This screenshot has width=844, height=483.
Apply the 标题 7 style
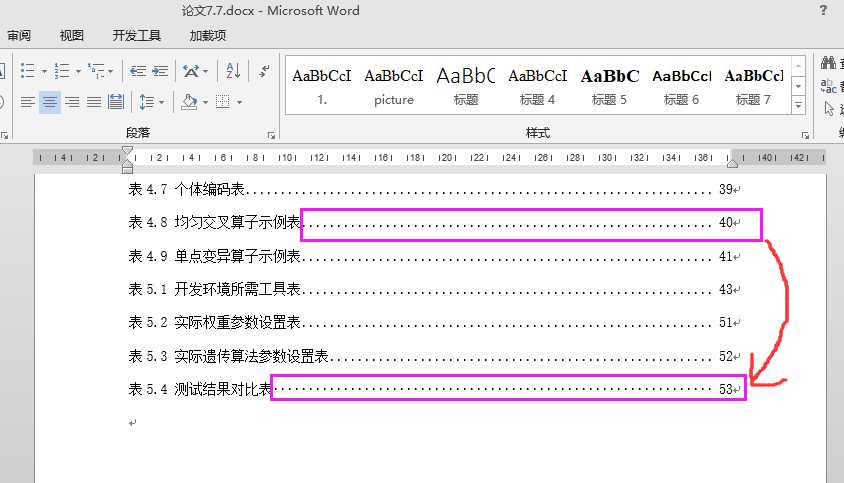tap(753, 85)
